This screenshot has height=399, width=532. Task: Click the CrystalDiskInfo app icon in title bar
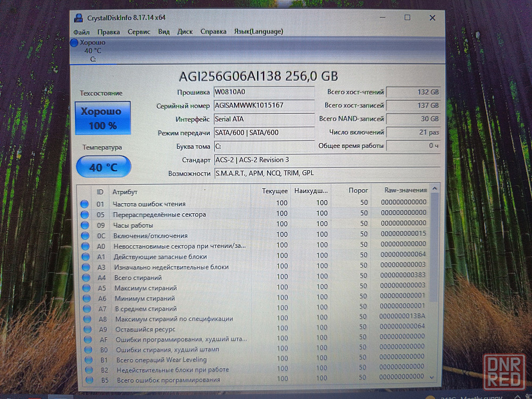[79, 18]
